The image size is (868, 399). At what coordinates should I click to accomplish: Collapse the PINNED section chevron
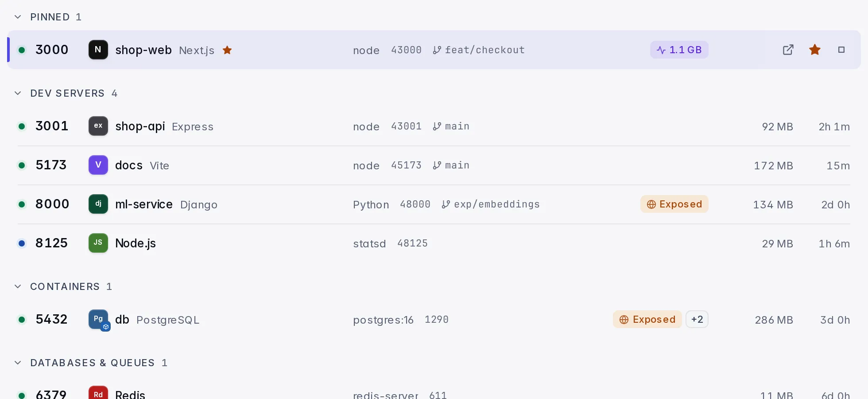pyautogui.click(x=18, y=17)
